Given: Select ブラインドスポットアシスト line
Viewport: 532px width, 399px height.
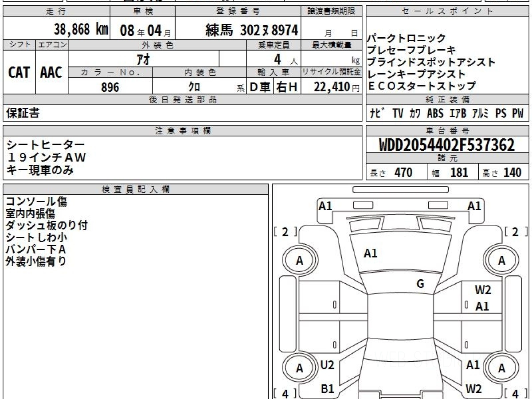Looking at the screenshot, I should pos(431,62).
